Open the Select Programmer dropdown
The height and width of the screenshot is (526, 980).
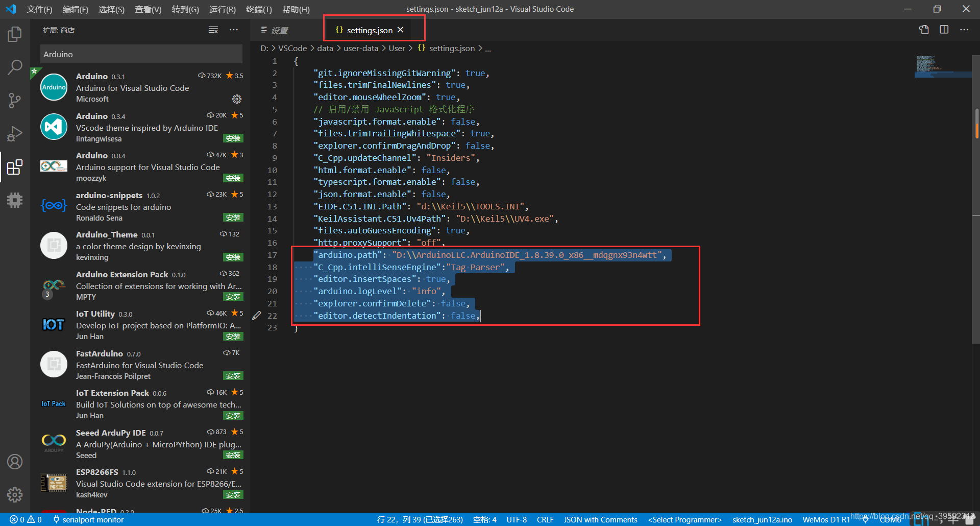684,519
